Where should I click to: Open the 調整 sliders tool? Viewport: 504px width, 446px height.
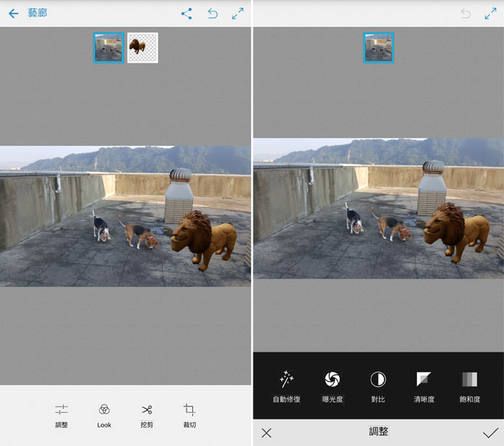coord(61,416)
